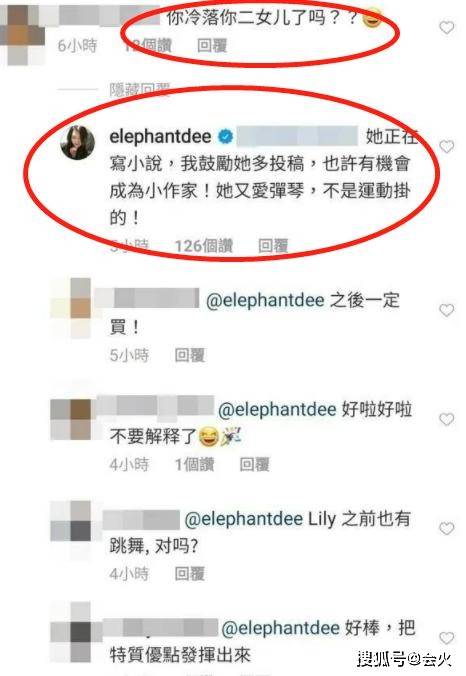The image size is (466, 676).
Task: Like the 好棒，把特質優點發揮出來 comment
Action: [447, 638]
